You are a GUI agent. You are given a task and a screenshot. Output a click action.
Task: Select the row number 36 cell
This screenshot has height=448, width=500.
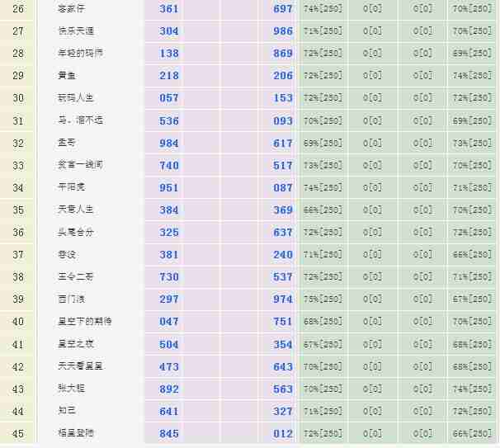pyautogui.click(x=18, y=233)
